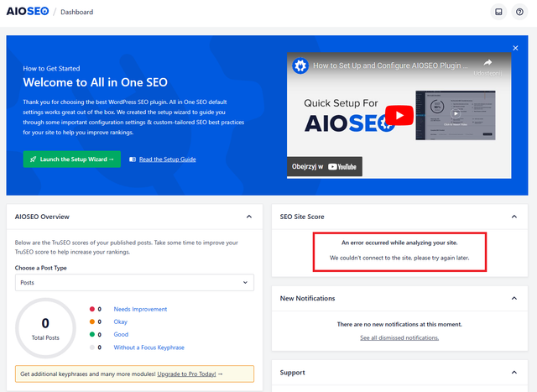Click the red Needs Improvement dot
Image resolution: width=537 pixels, height=392 pixels.
(x=92, y=309)
